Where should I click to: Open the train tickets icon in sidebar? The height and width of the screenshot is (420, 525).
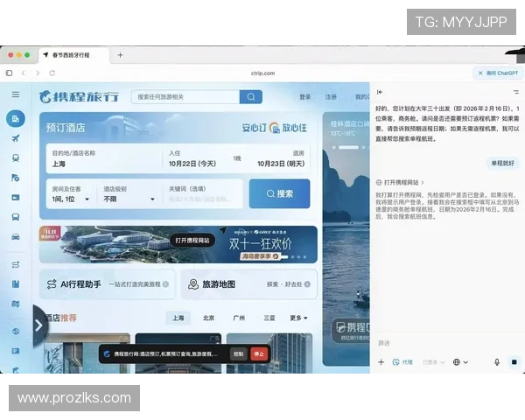point(16,158)
